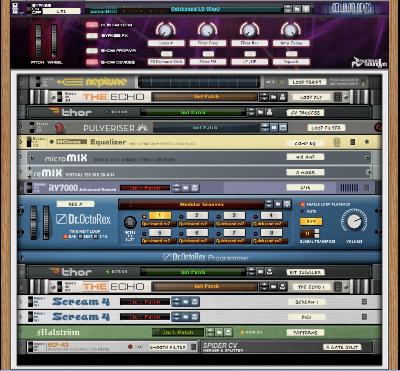Save patch on the Bit Juggler Thor
This screenshot has width=400, height=371.
(269, 272)
